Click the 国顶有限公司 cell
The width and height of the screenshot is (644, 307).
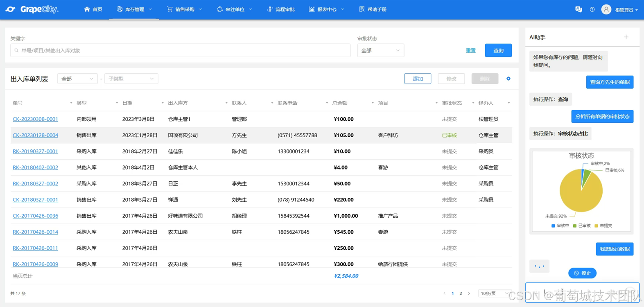click(x=183, y=135)
